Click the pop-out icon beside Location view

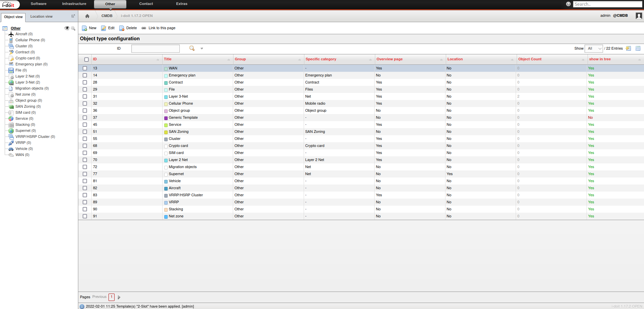coord(73,16)
